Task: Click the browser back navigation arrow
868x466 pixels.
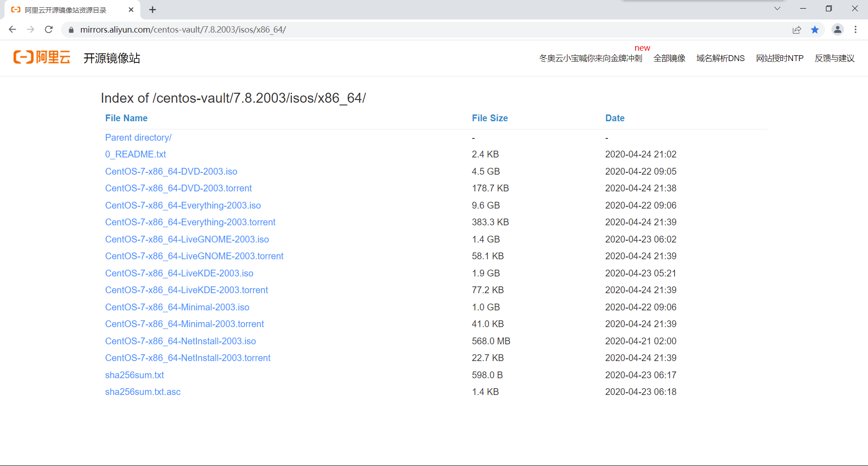Action: click(x=12, y=29)
